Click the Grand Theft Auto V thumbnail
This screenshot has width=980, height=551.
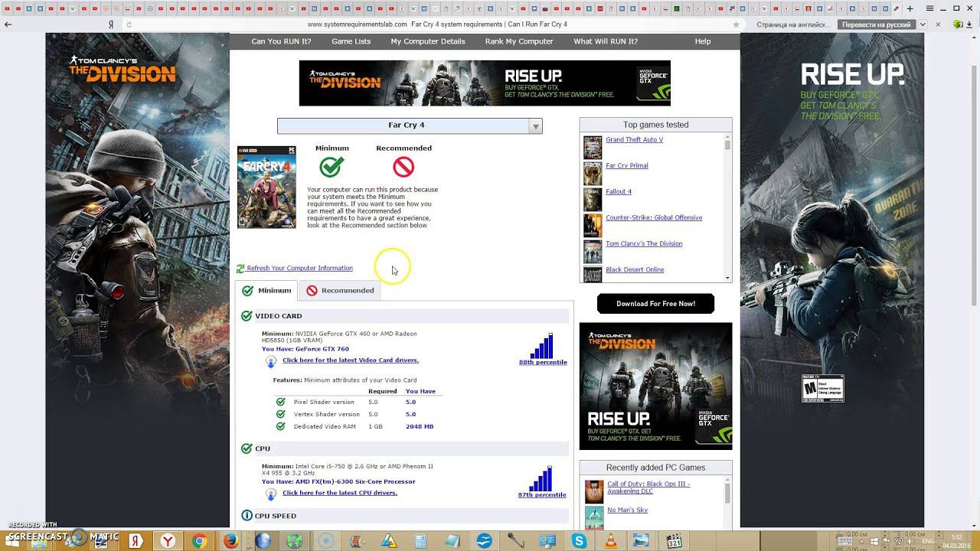pos(593,148)
